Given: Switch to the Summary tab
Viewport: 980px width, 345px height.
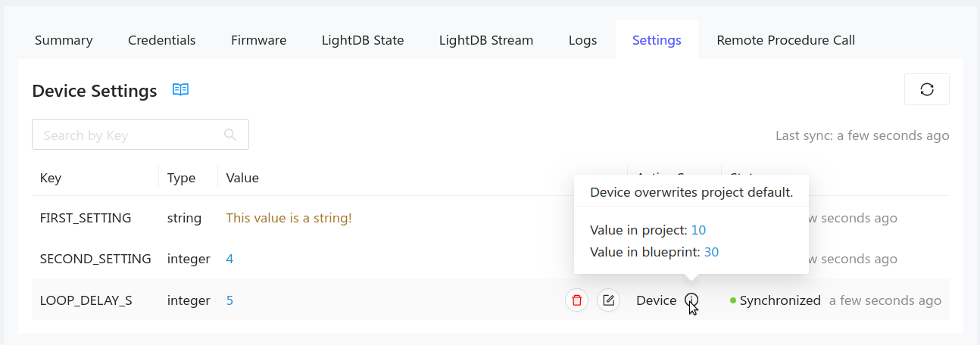Looking at the screenshot, I should [x=64, y=40].
